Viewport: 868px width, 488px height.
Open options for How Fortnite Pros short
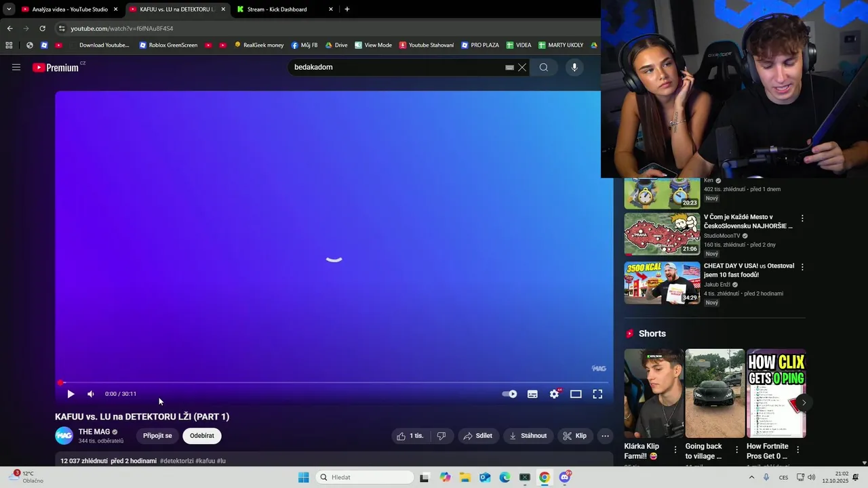[797, 449]
